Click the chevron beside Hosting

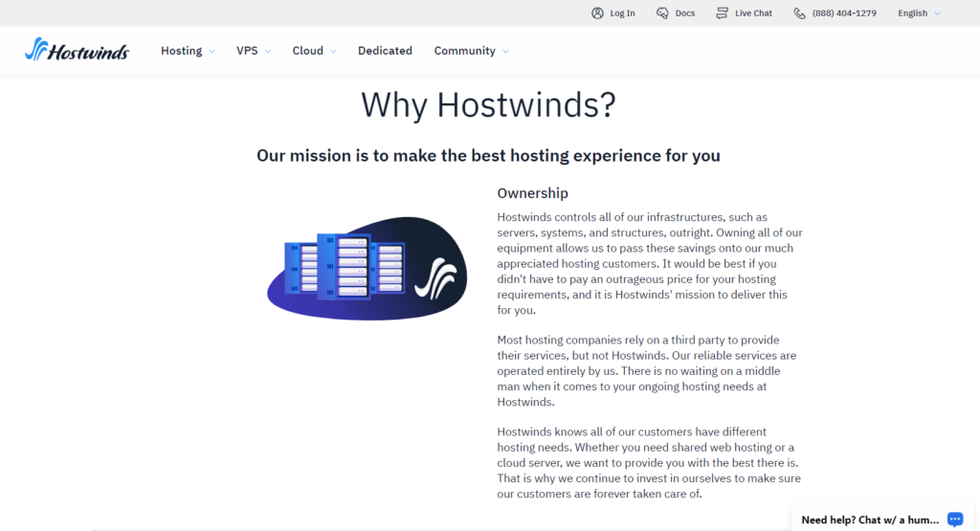click(x=212, y=52)
